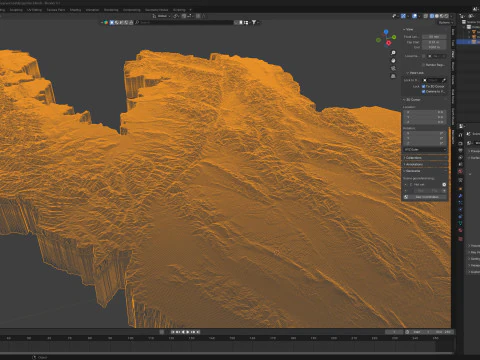Screen dimensions: 480x360
Task: Toggle the Show Overlays button
Action: point(414,16)
